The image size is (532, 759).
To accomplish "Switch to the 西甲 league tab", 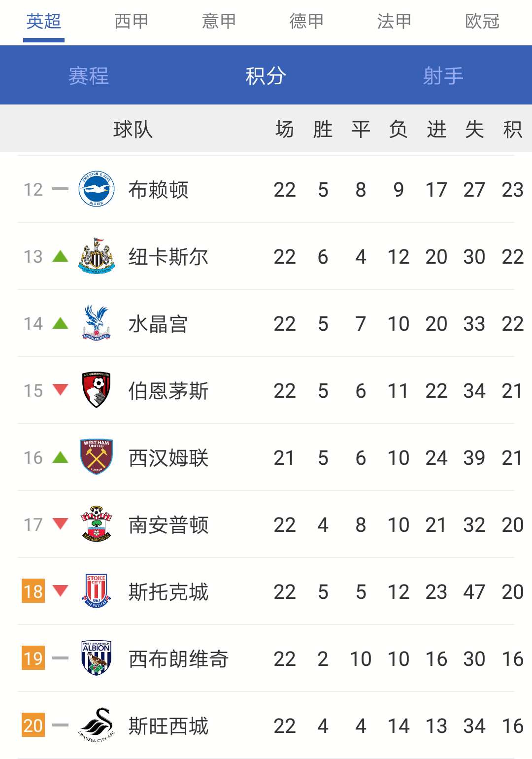I will [x=131, y=22].
